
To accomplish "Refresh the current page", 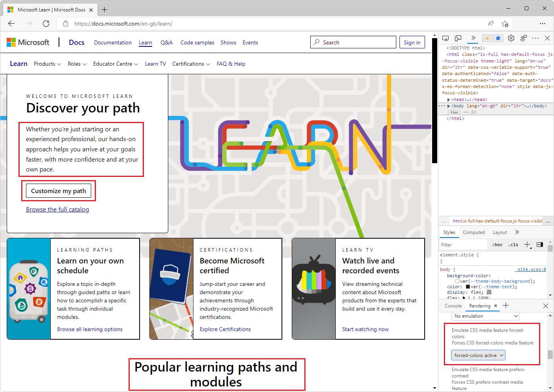I will (46, 24).
